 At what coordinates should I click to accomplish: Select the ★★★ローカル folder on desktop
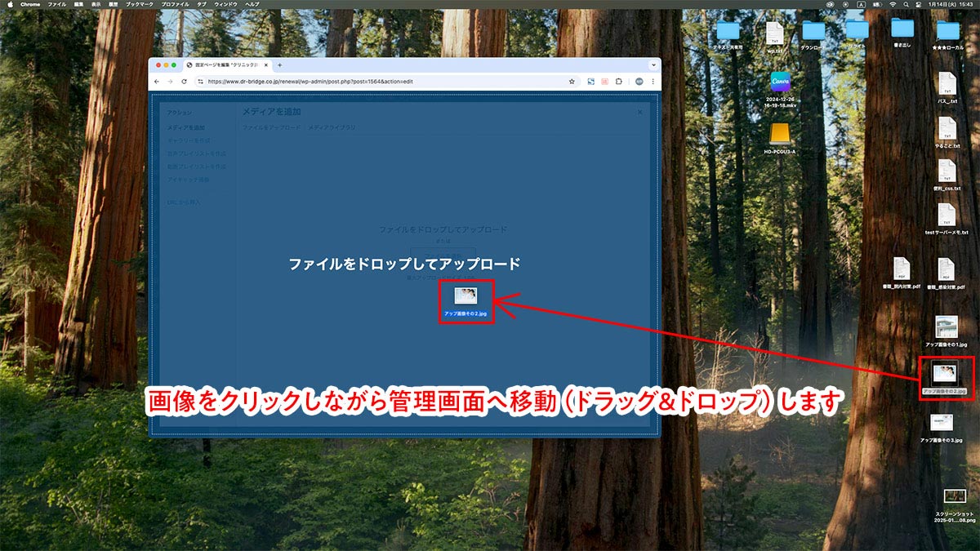pos(947,35)
